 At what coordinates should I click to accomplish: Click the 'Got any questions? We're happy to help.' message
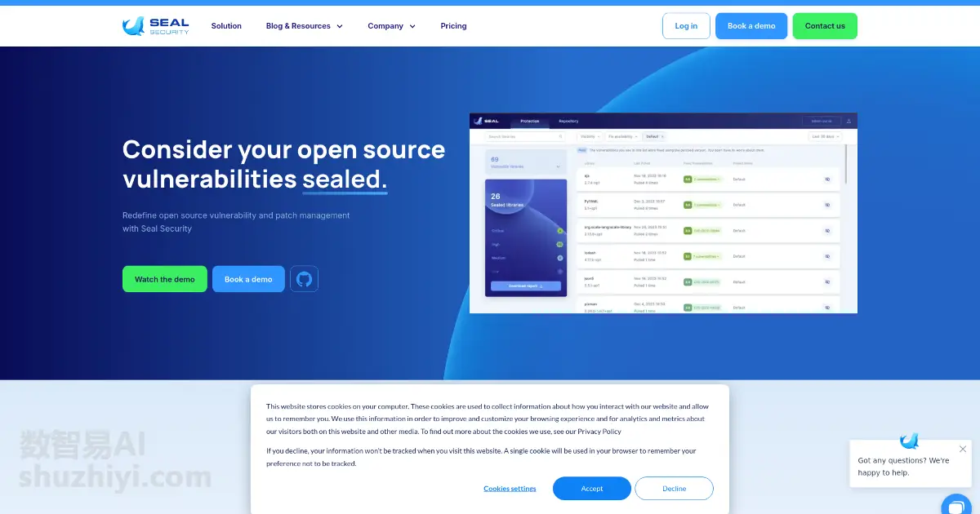coord(903,467)
